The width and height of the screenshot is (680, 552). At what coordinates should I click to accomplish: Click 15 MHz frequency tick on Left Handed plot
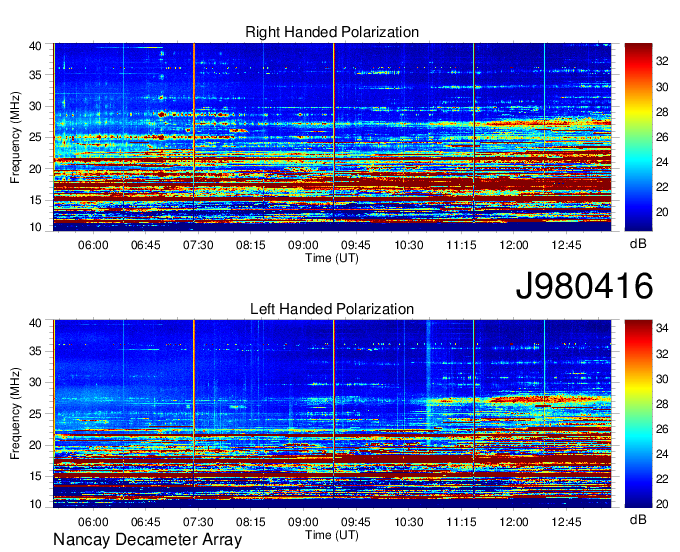click(x=35, y=476)
